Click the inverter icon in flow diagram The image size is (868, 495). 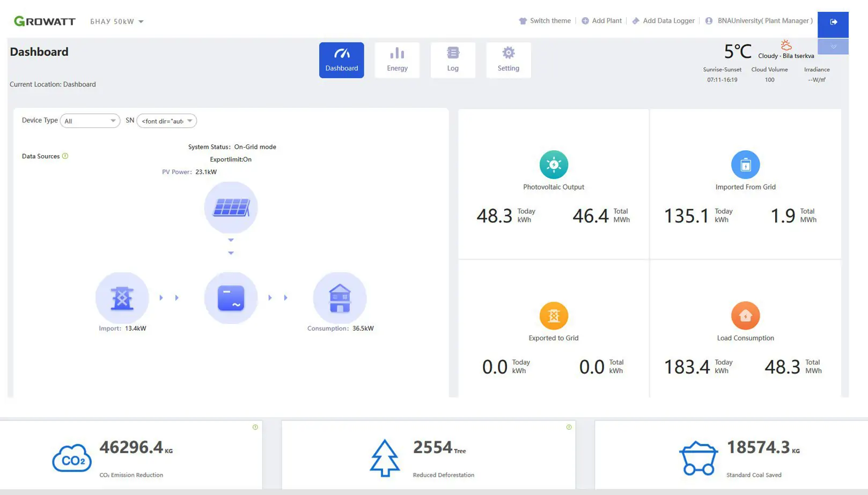(x=231, y=298)
